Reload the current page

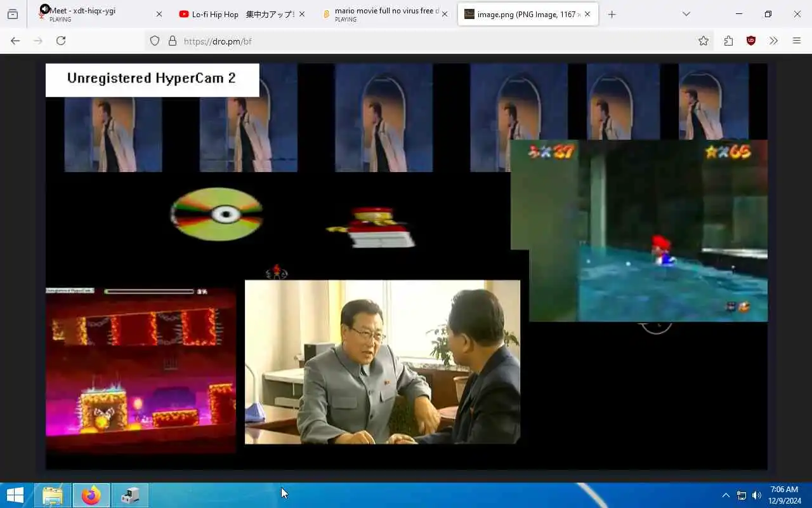61,41
